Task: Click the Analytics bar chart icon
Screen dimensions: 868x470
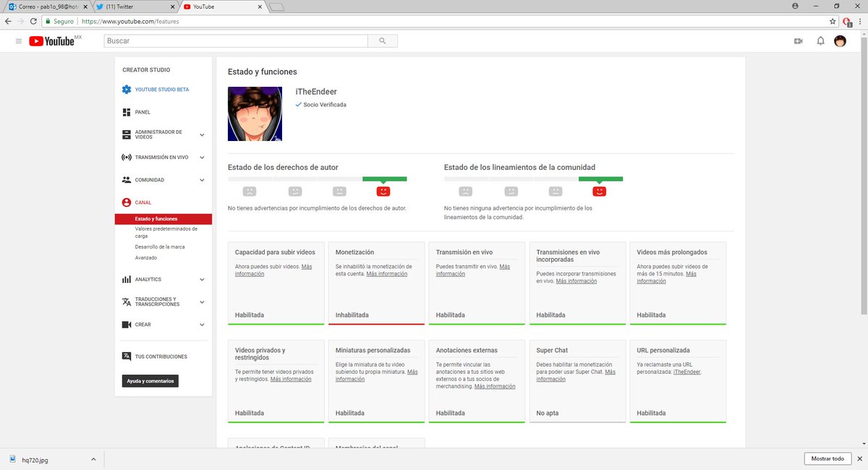Action: coord(127,279)
